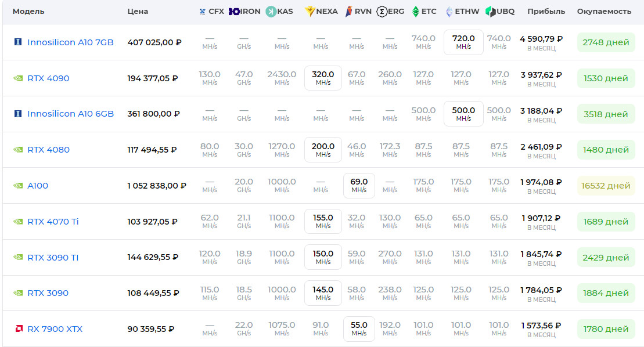Click the 69.0 MH/s NEXA value for A100

(x=358, y=185)
